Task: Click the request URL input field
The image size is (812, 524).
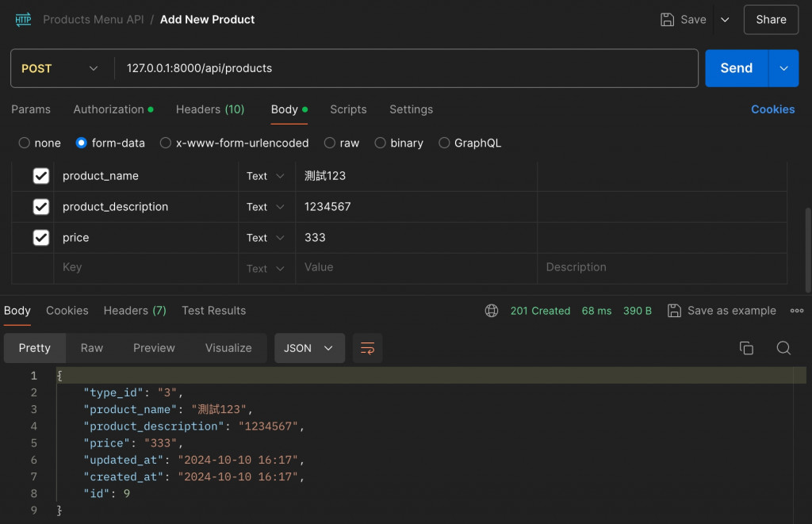Action: click(x=404, y=69)
